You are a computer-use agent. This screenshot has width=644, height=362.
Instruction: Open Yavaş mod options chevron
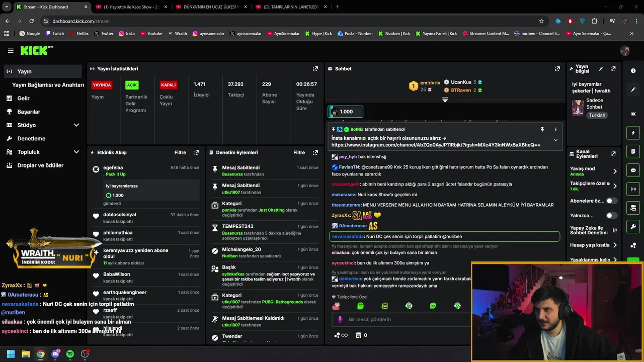click(x=614, y=171)
